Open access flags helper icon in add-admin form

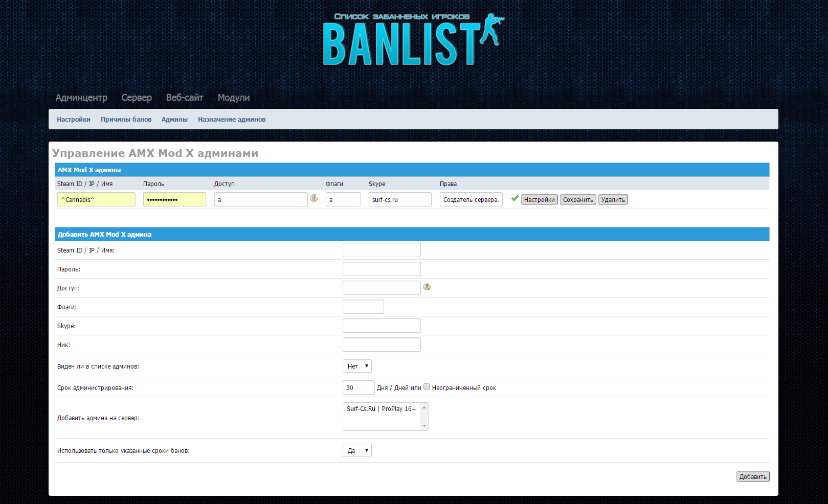pyautogui.click(x=428, y=287)
